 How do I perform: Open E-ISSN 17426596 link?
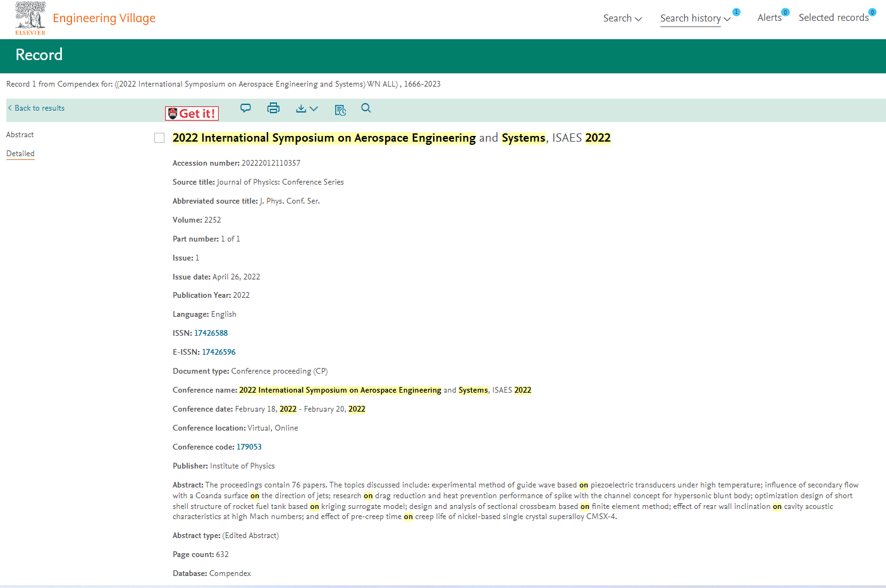218,352
